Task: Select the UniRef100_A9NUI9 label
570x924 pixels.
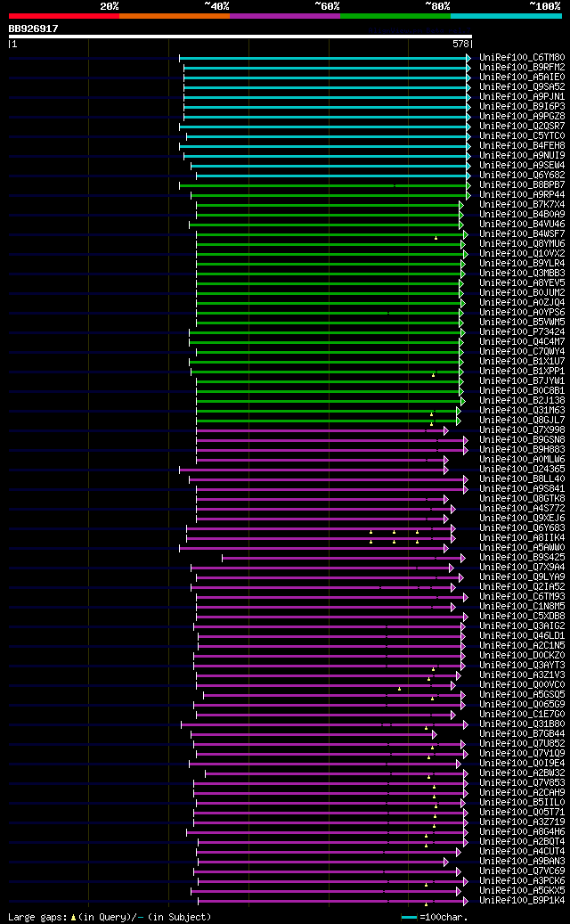Action: point(522,156)
